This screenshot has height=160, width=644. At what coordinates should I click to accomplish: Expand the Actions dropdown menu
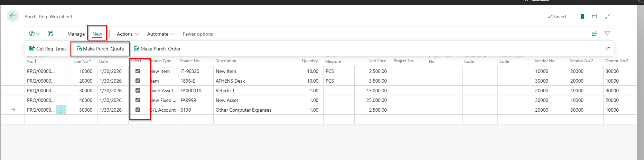point(128,34)
